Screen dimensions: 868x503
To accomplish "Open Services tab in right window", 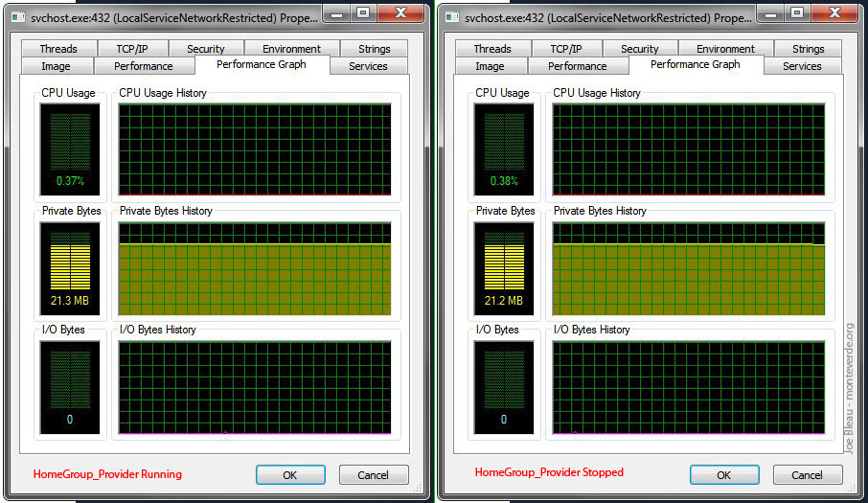I will pyautogui.click(x=803, y=66).
